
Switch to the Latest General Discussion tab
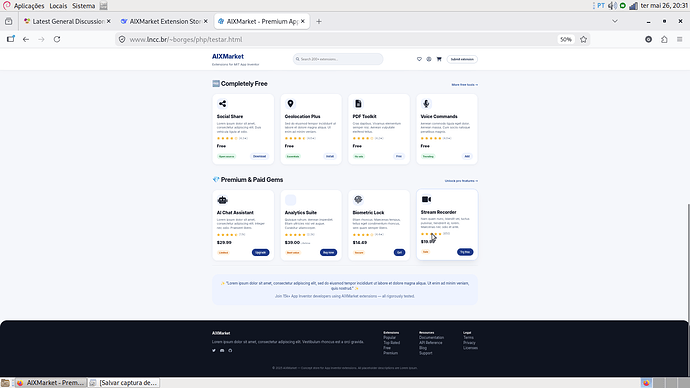pos(68,21)
